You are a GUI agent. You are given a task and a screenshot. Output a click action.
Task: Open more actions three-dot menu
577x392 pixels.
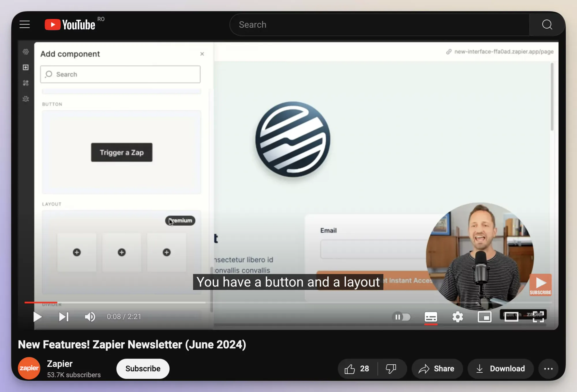point(548,369)
